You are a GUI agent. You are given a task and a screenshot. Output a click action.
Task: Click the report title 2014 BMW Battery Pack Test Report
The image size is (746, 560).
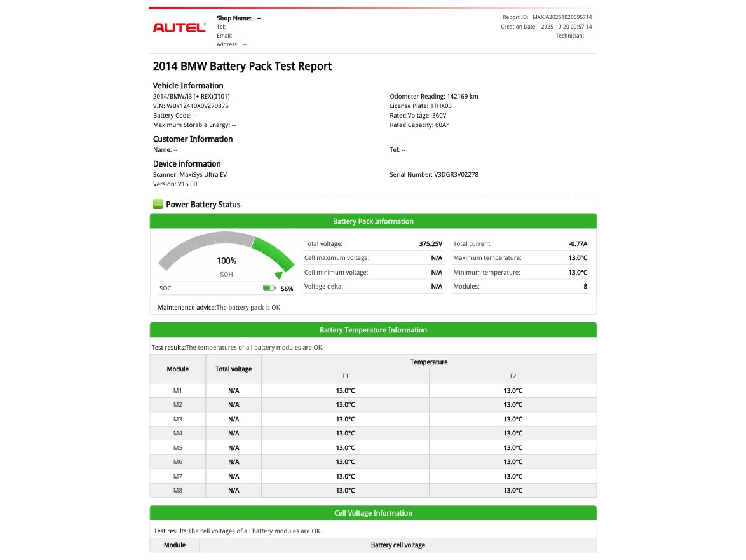pyautogui.click(x=242, y=66)
